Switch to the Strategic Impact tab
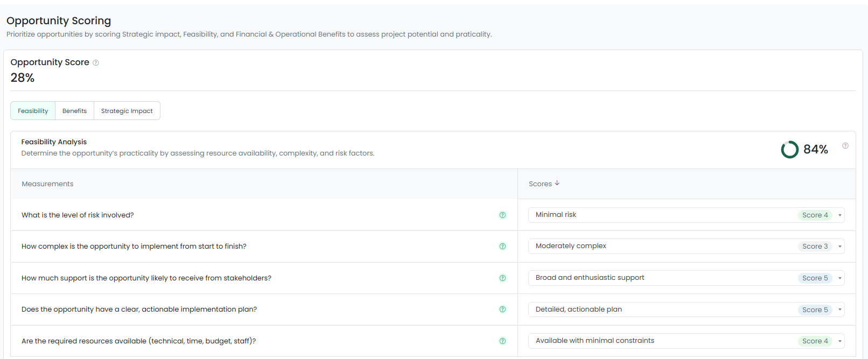The width and height of the screenshot is (868, 359). coord(127,111)
